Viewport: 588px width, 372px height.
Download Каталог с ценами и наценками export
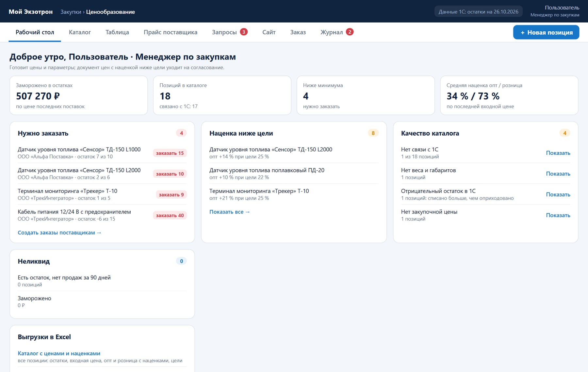(59, 353)
